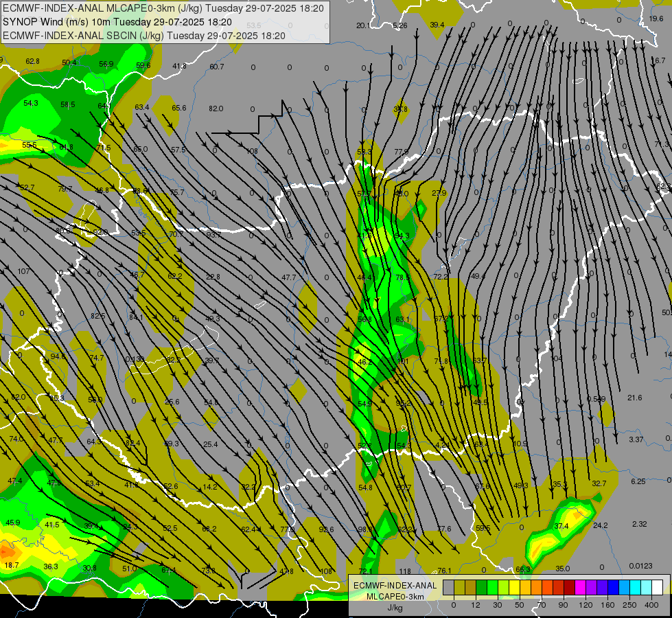Click the map value 51.0

[130, 569]
